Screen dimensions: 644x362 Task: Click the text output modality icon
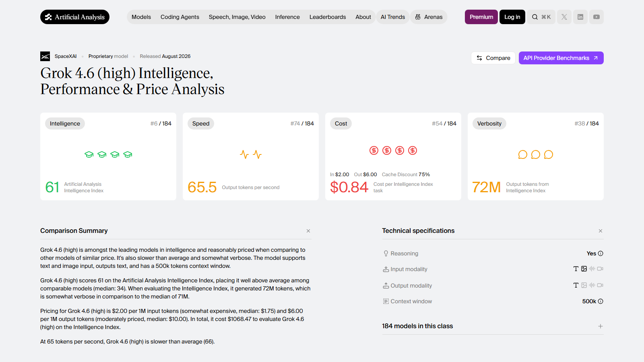coord(576,285)
